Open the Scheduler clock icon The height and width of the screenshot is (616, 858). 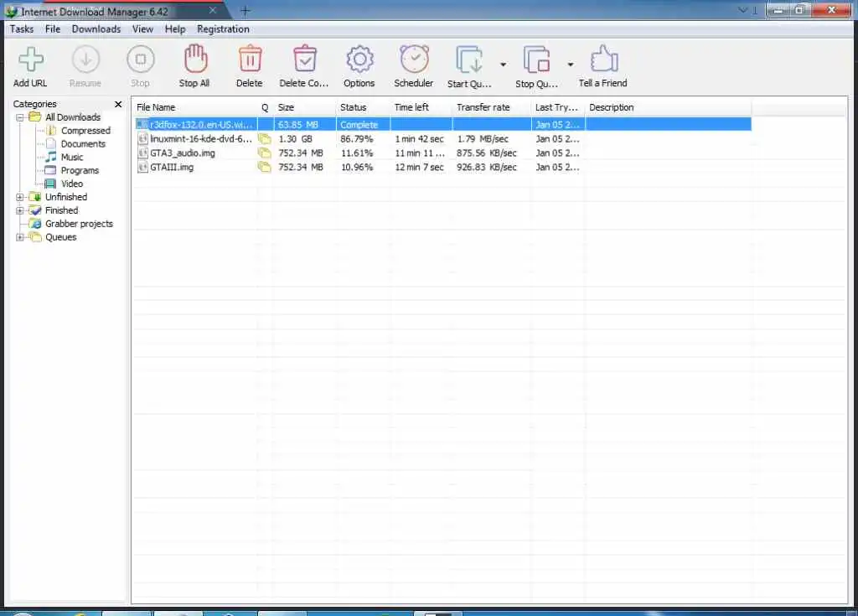[414, 59]
